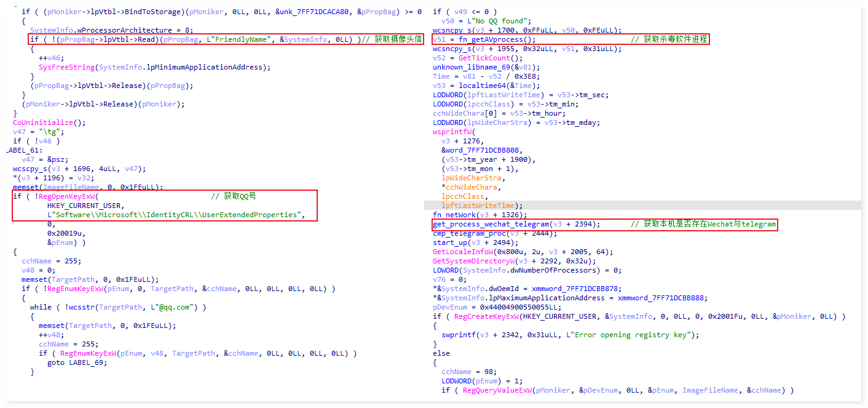Image resolution: width=868 pixels, height=408 pixels.
Task: Click the fn_netWork function call
Action: coord(458,215)
